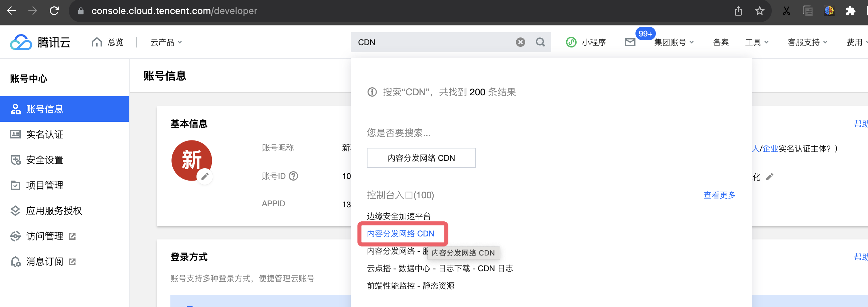Open the copy-pages extension icon
868x307 pixels.
point(808,11)
